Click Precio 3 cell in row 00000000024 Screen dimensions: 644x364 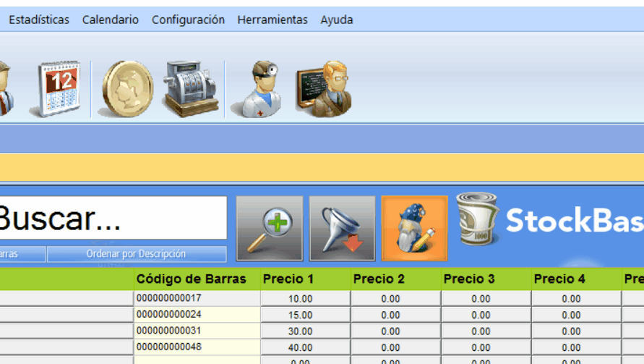486,315
